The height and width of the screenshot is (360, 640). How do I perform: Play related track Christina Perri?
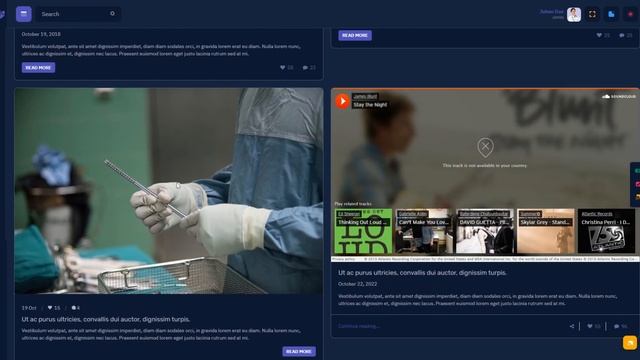click(607, 231)
